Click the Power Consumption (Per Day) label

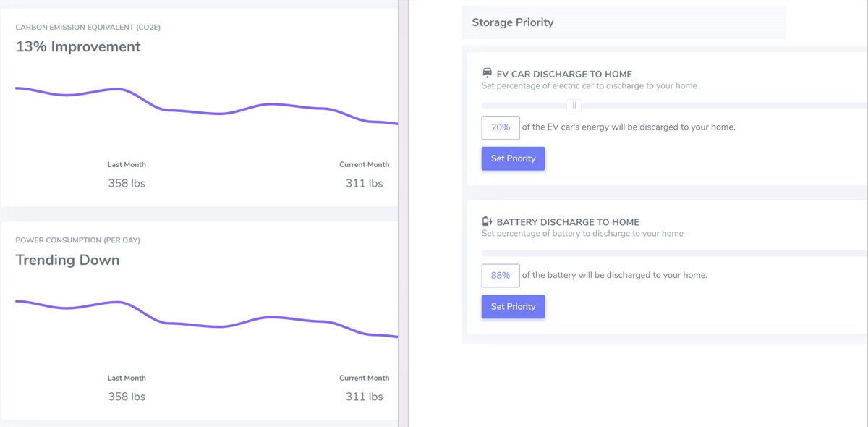point(77,240)
